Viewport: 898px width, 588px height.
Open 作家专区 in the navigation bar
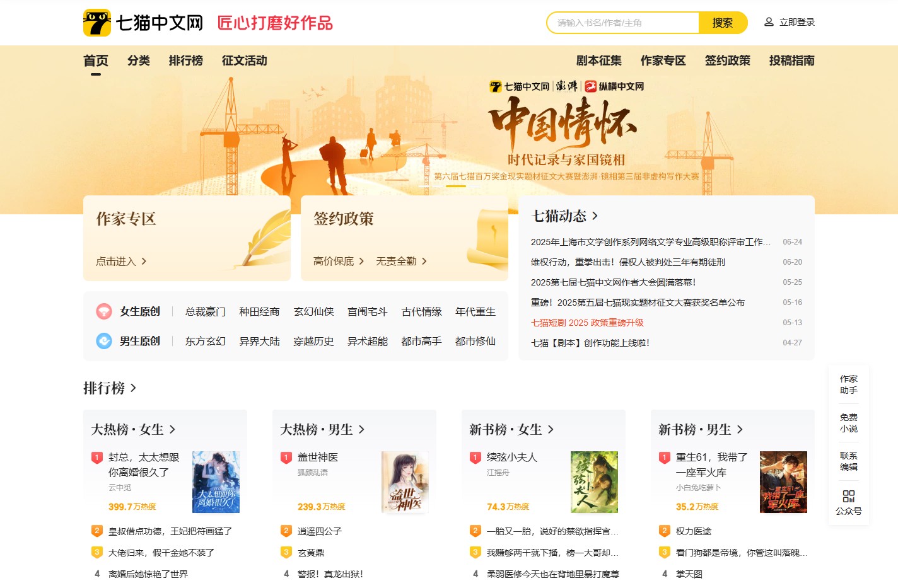(663, 61)
